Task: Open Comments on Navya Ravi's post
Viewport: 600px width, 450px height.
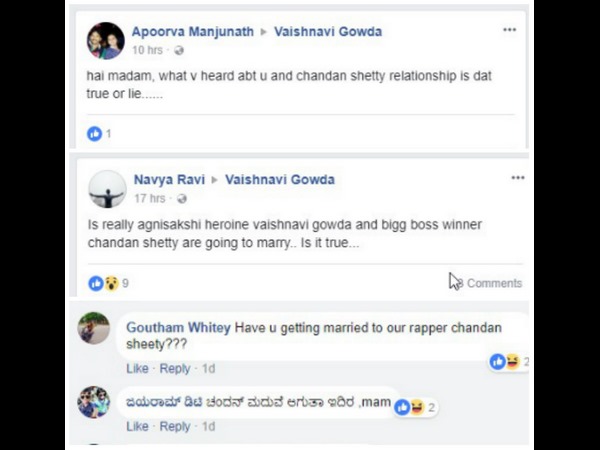Action: (x=493, y=283)
